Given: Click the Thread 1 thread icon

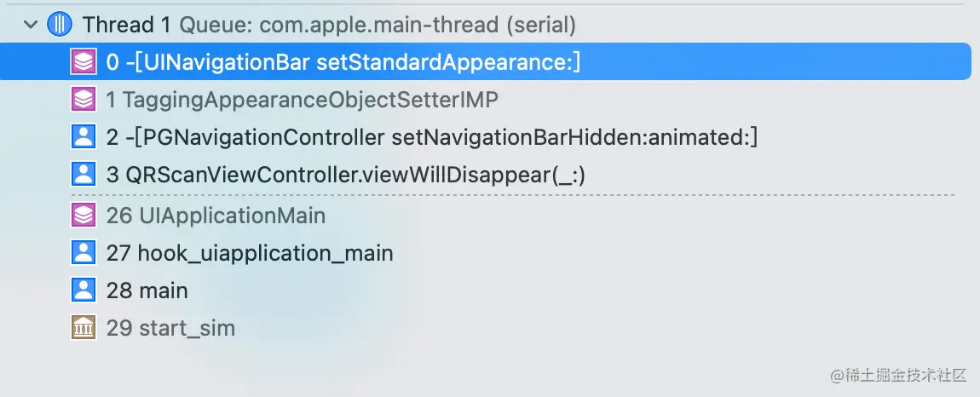Looking at the screenshot, I should click(60, 25).
